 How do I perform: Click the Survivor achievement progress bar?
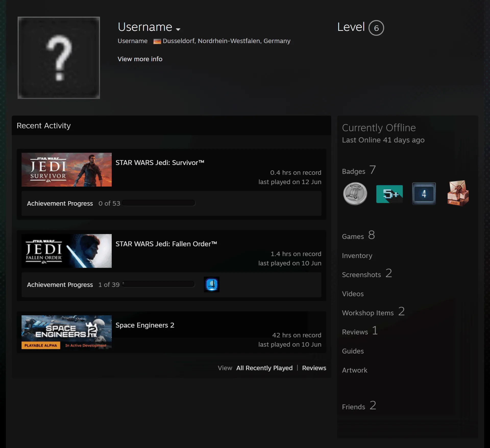pyautogui.click(x=158, y=203)
